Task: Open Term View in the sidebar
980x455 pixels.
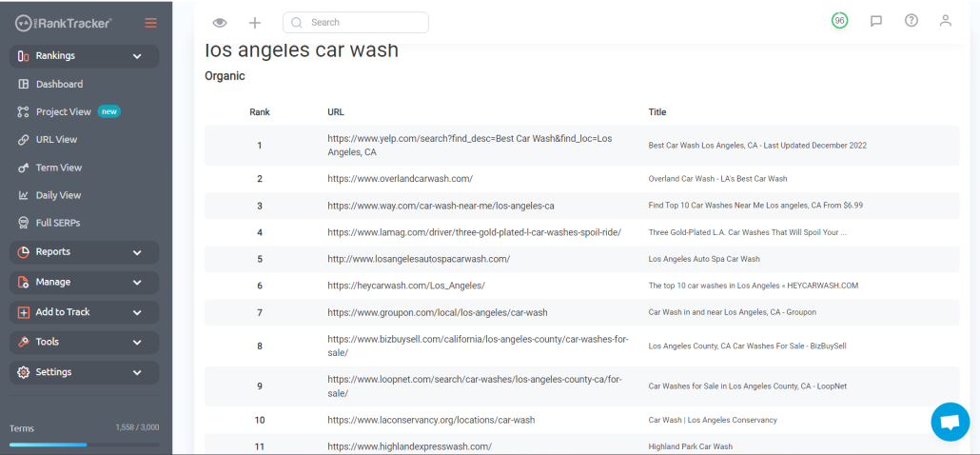Action: (59, 168)
